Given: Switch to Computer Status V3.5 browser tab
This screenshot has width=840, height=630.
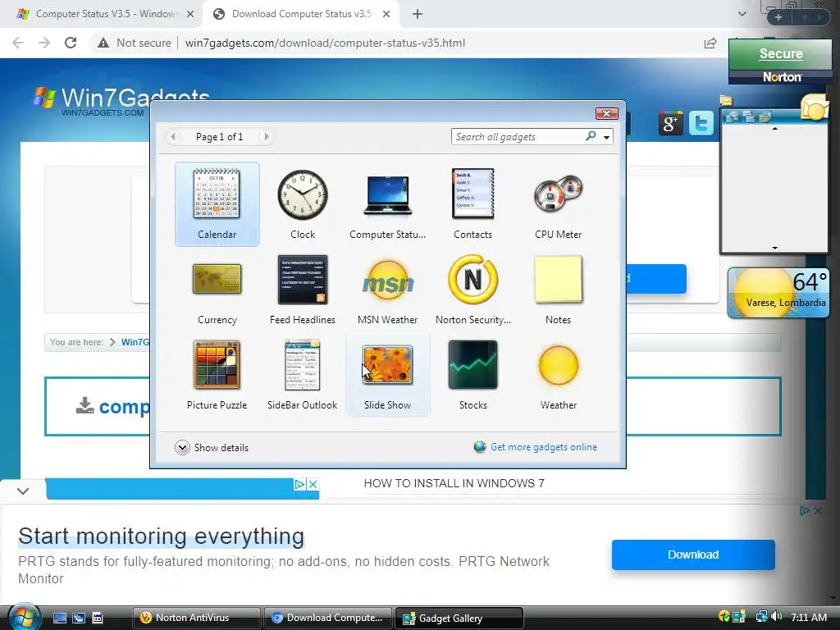Looking at the screenshot, I should click(106, 14).
